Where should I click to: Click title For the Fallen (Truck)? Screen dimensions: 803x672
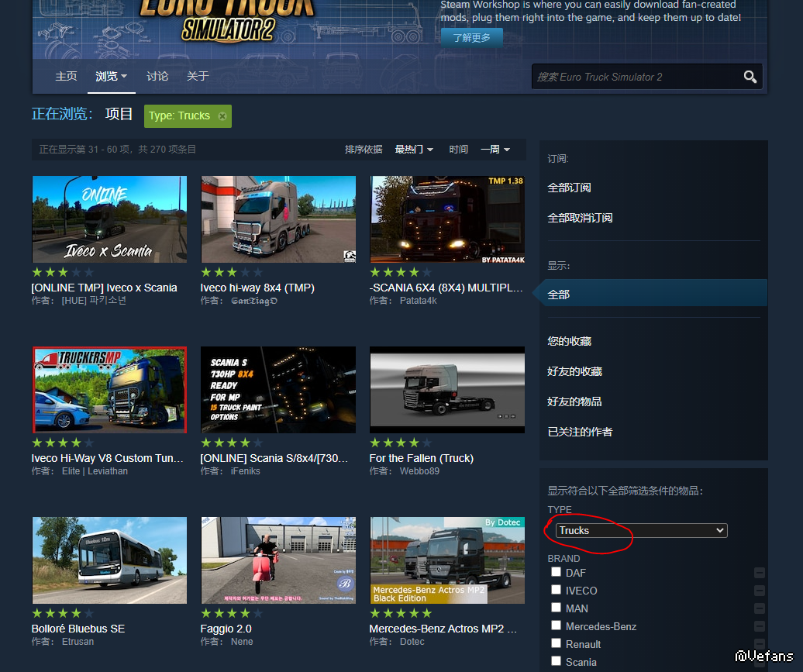click(422, 458)
